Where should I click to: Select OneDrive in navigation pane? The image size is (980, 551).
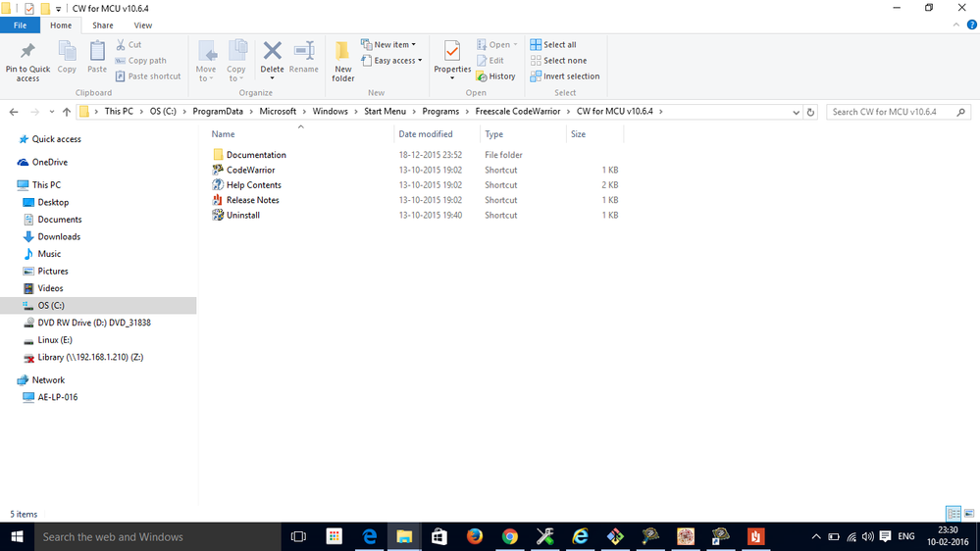click(49, 162)
